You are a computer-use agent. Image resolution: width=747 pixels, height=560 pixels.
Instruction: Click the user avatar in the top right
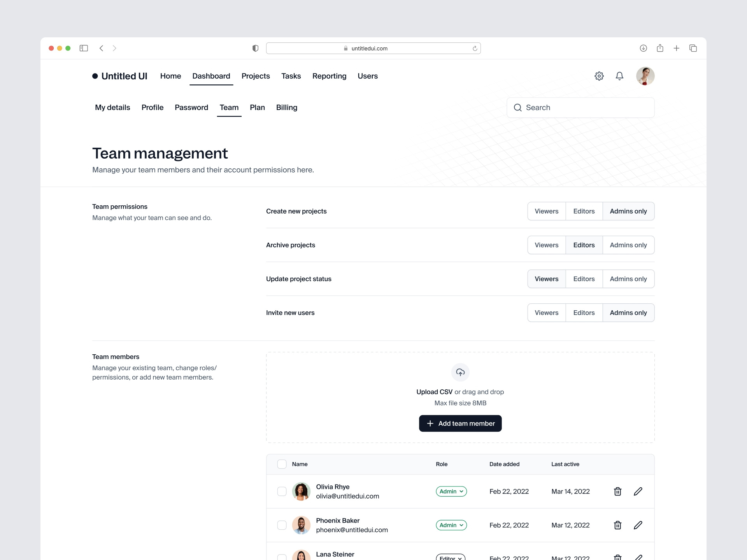coord(645,76)
